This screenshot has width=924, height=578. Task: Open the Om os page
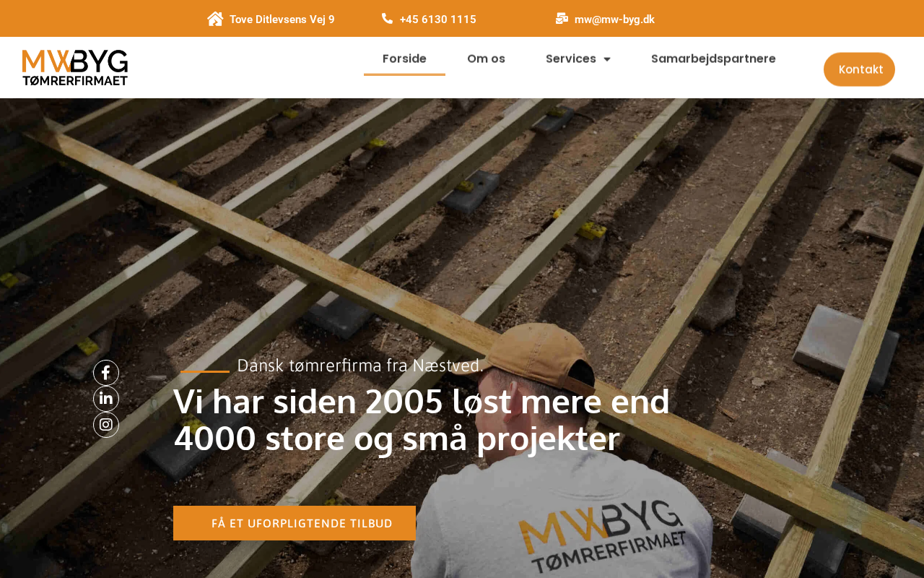pos(486,59)
